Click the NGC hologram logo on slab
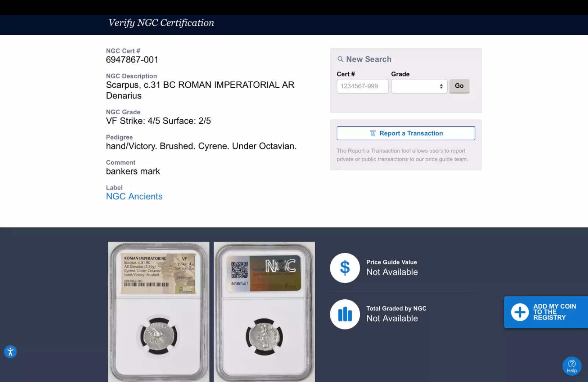Screen dimensions: 588x382 click(x=280, y=266)
